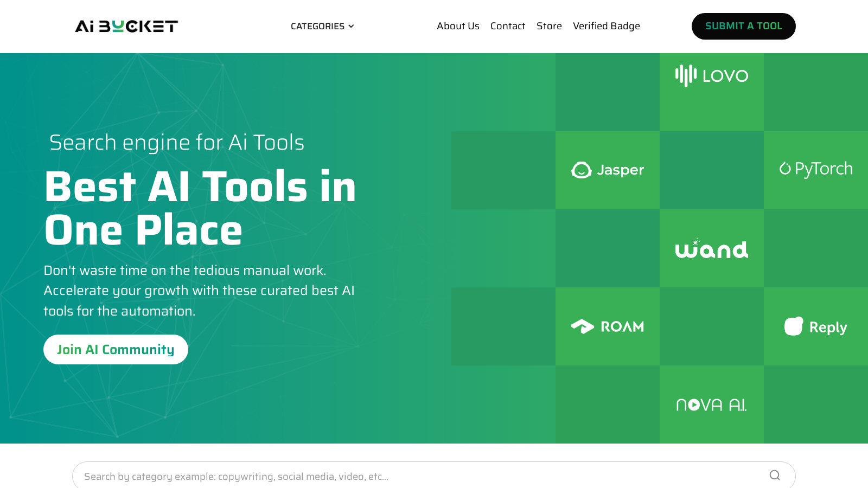Screen dimensions: 868x488
Task: Open Verified Badge page
Action: (x=607, y=26)
